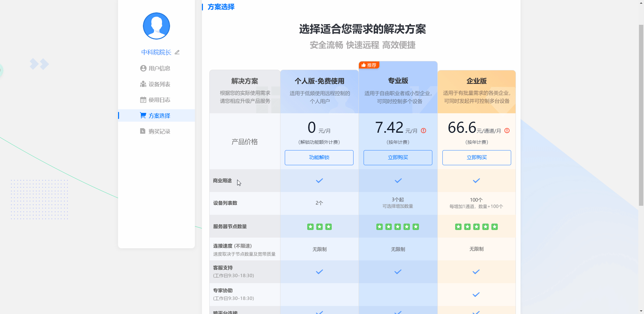Click the 设备列表 sidebar icon
Viewport: 644px width, 314px height.
tap(143, 84)
